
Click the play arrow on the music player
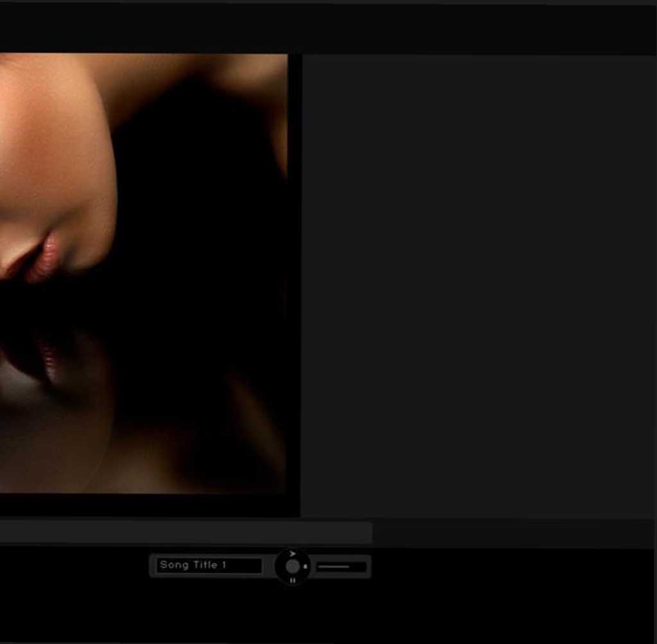pos(293,554)
